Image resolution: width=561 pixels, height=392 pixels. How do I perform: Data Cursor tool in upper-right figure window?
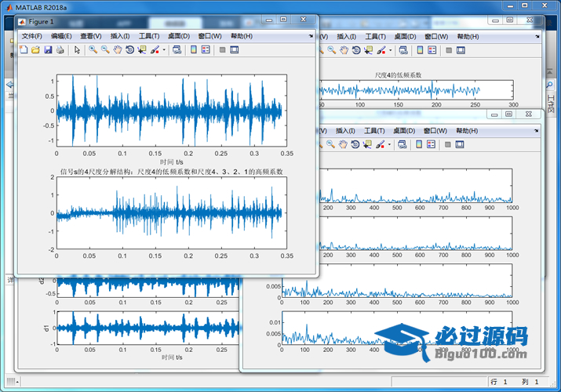coord(369,50)
